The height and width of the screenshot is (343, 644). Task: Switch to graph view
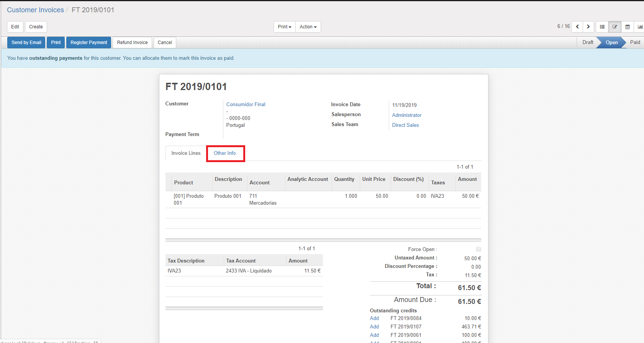(x=640, y=27)
